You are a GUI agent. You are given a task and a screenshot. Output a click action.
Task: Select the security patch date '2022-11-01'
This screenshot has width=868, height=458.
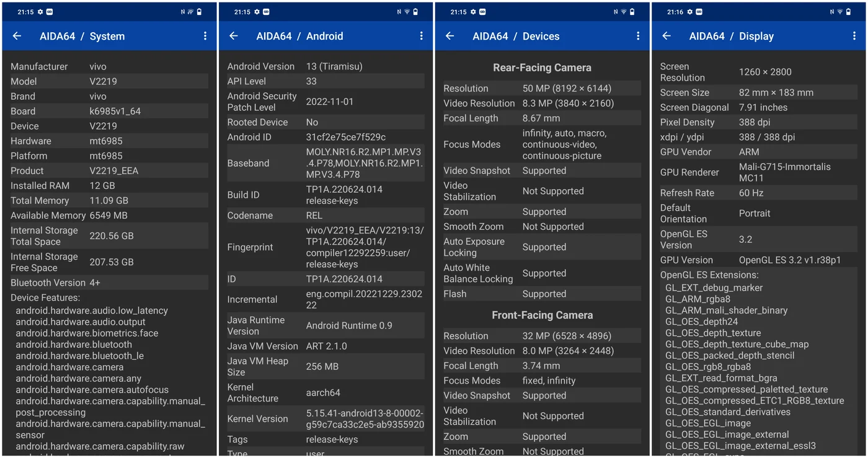[x=330, y=102]
